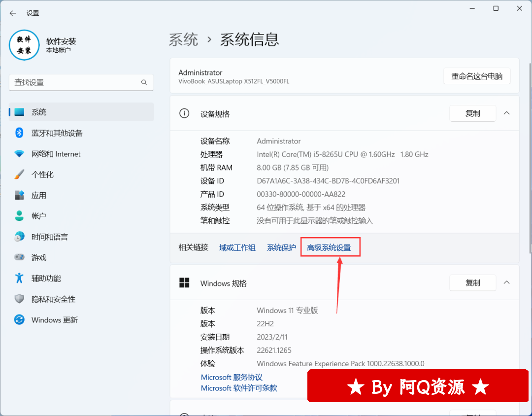Click the vertical scrollbar on right edge
The width and height of the screenshot is (532, 416).
click(530, 158)
